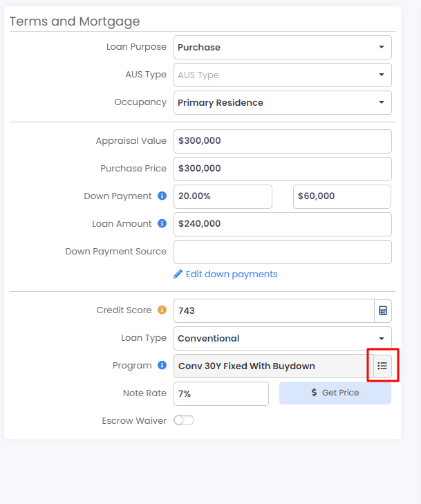Screen dimensions: 421x504
Task: Click the Loan Amount info icon
Action: [162, 223]
